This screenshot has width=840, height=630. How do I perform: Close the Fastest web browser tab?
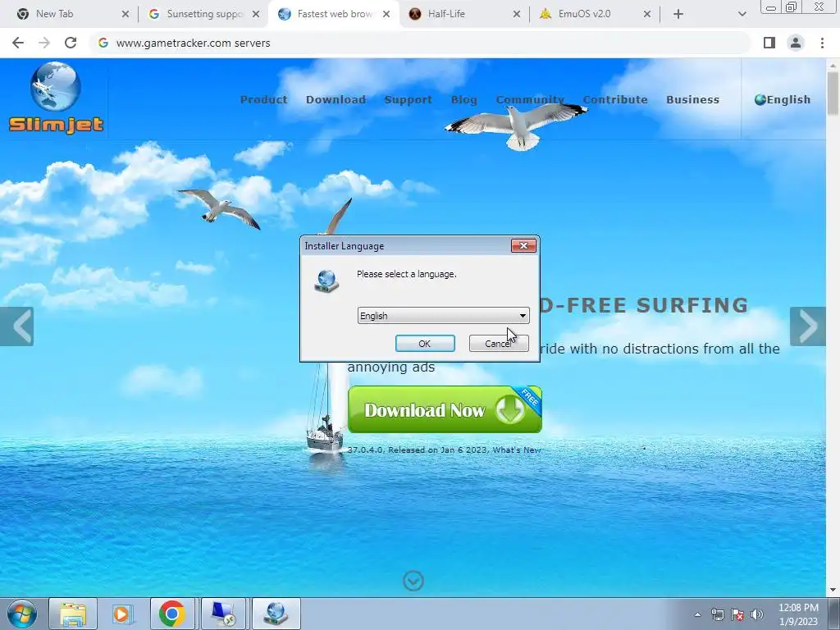tap(386, 14)
